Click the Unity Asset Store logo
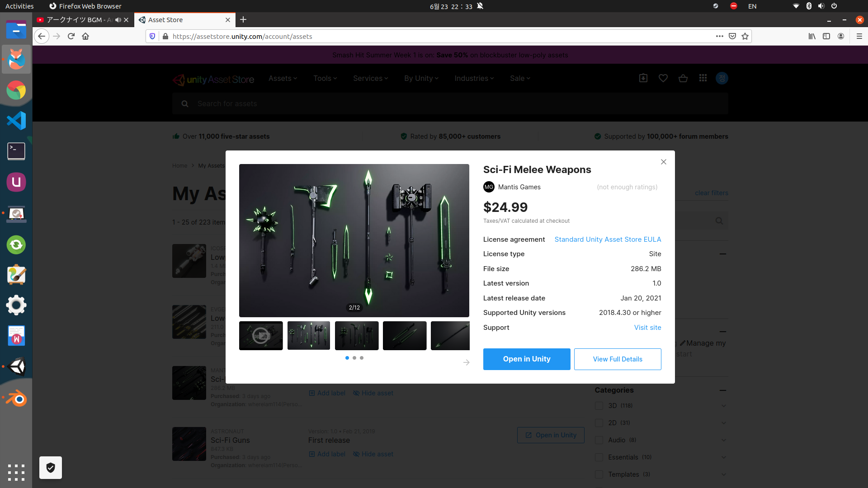 pos(213,80)
